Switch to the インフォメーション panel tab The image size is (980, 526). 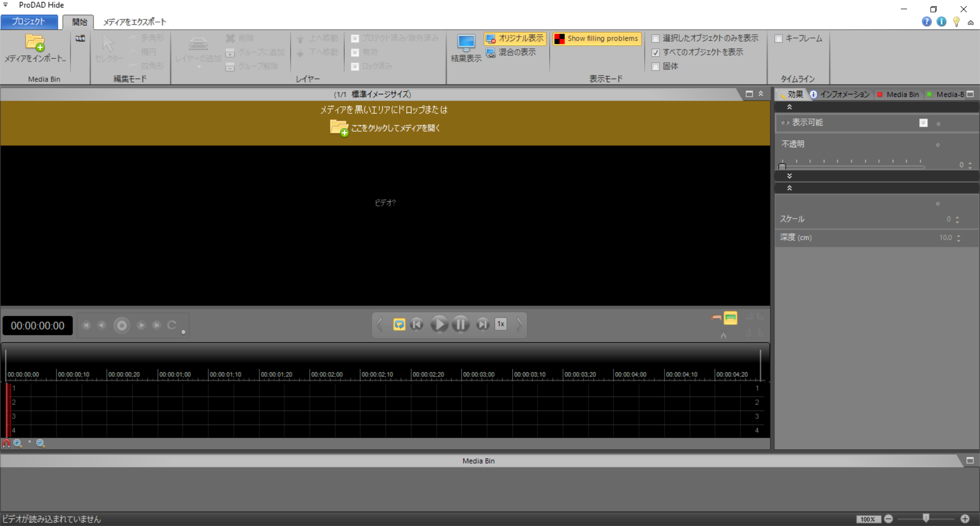840,94
